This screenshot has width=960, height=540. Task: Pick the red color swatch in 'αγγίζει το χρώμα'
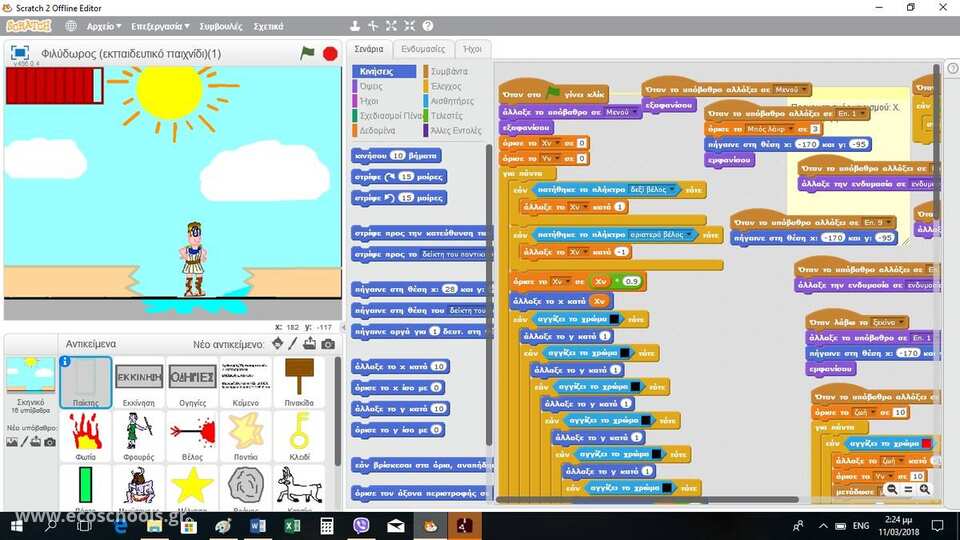926,444
